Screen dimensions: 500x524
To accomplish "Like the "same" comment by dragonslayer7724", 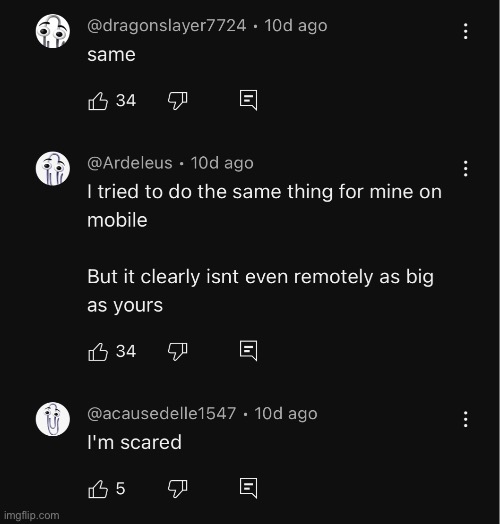I will [98, 101].
